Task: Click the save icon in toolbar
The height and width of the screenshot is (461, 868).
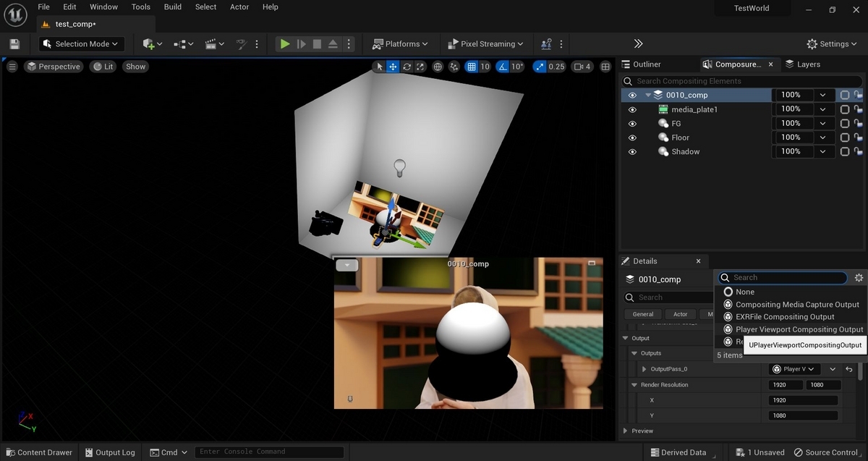Action: point(14,44)
